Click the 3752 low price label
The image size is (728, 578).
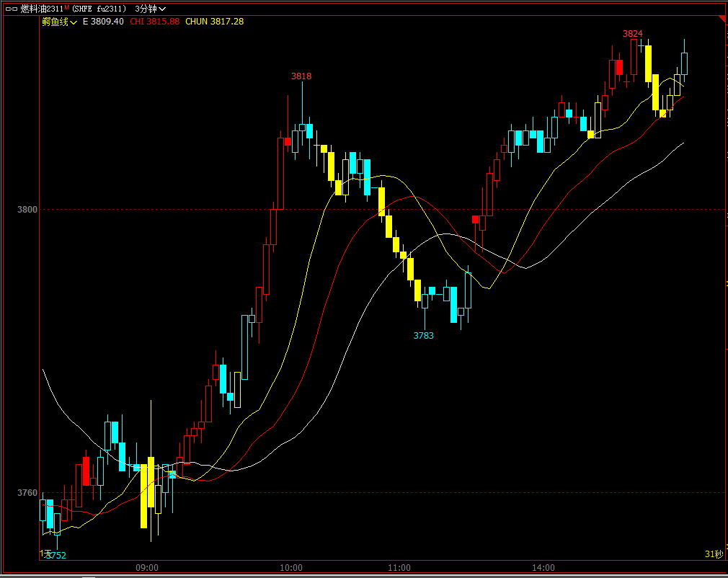tap(56, 555)
